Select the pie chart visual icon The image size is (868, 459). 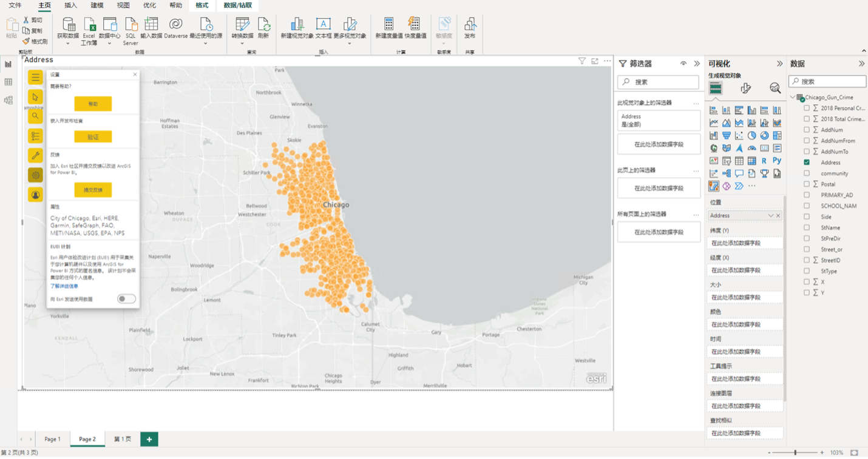coord(751,135)
